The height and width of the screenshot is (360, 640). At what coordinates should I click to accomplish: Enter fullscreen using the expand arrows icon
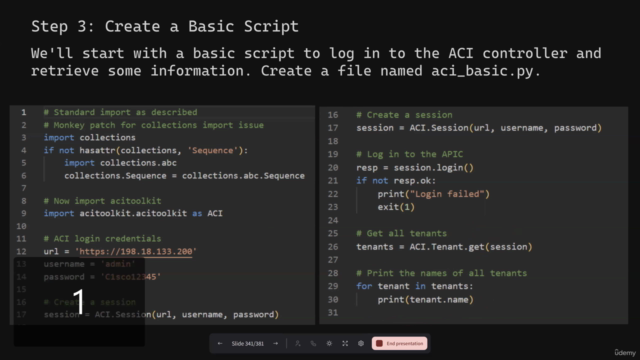[345, 344]
